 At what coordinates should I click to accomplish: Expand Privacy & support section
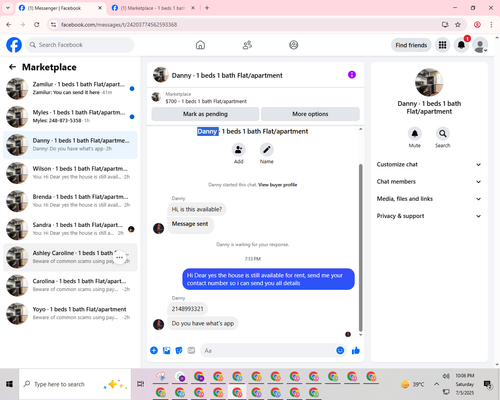click(429, 216)
